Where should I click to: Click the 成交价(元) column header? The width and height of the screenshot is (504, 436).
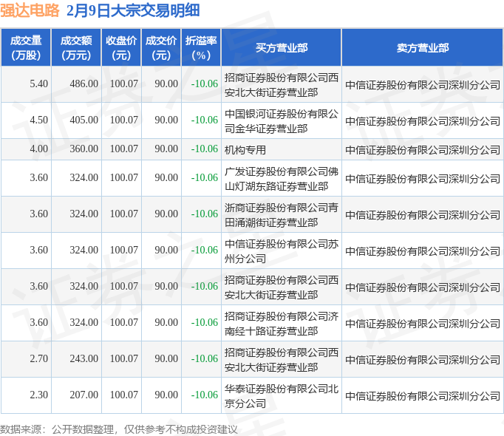(x=161, y=48)
